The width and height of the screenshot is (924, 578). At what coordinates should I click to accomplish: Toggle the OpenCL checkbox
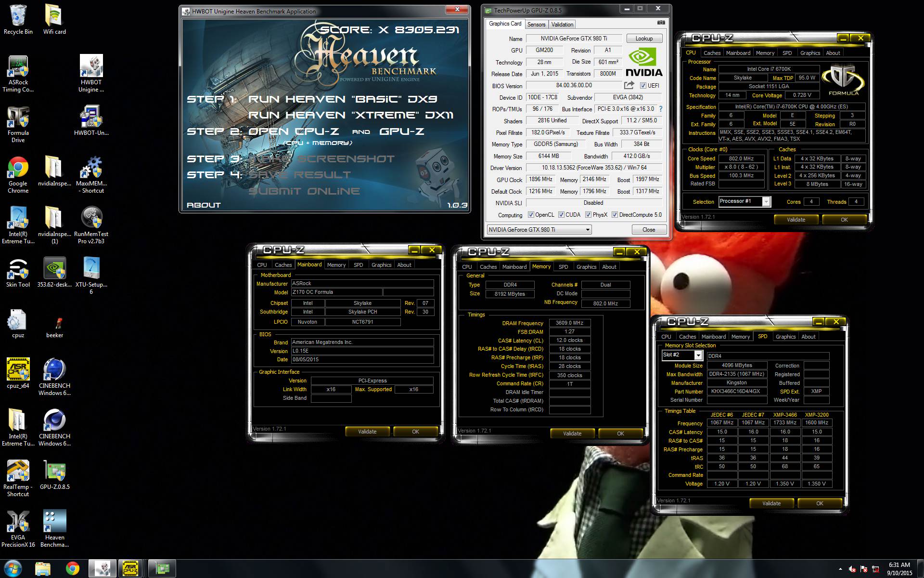click(531, 215)
